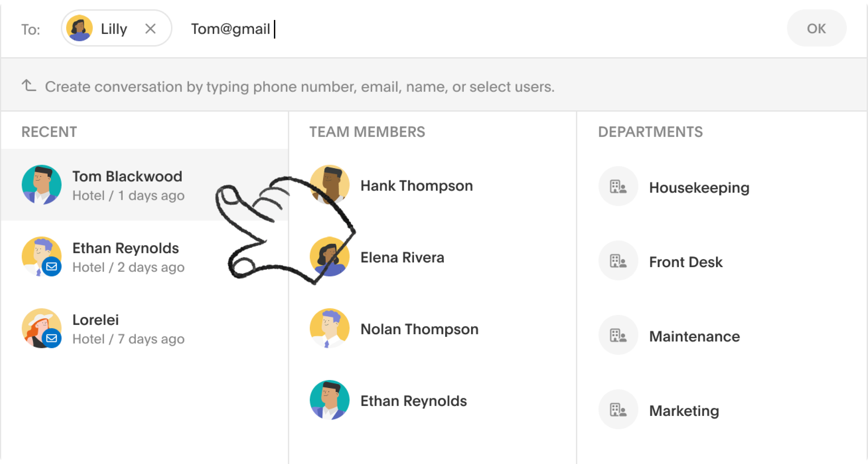Screen dimensions: 868x464
Task: Click the Front Desk department icon
Action: (x=618, y=261)
